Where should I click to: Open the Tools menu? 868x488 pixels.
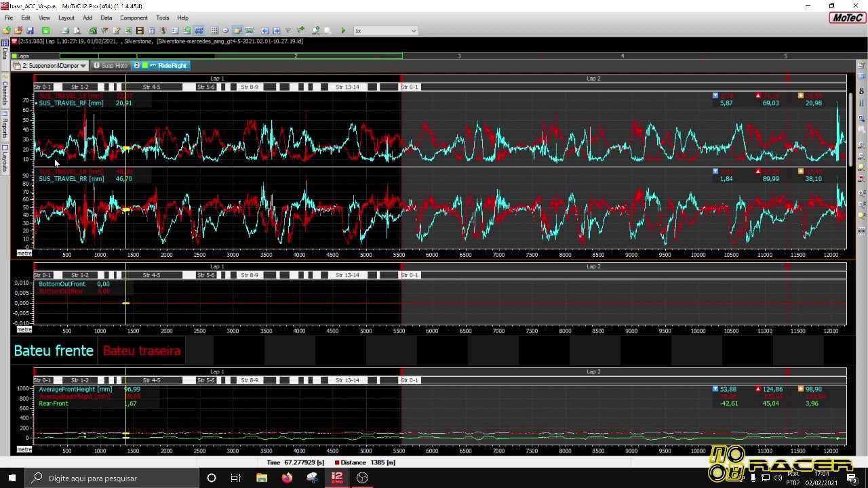163,18
